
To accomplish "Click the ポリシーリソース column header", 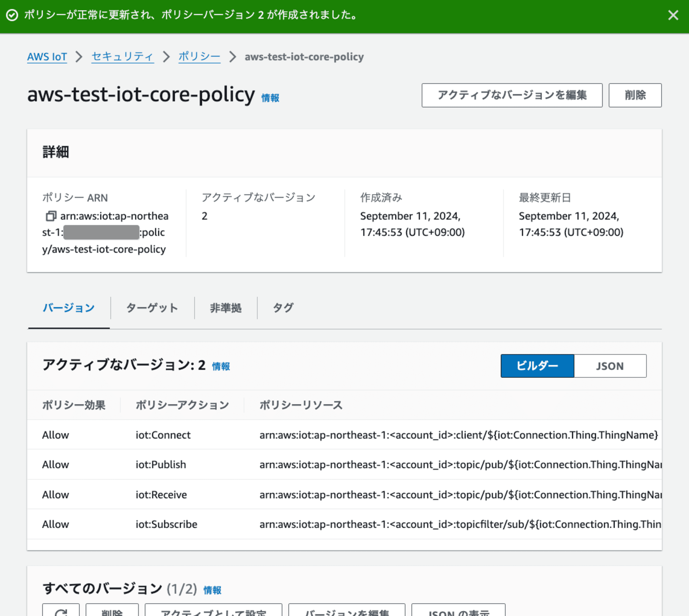I will pos(301,405).
